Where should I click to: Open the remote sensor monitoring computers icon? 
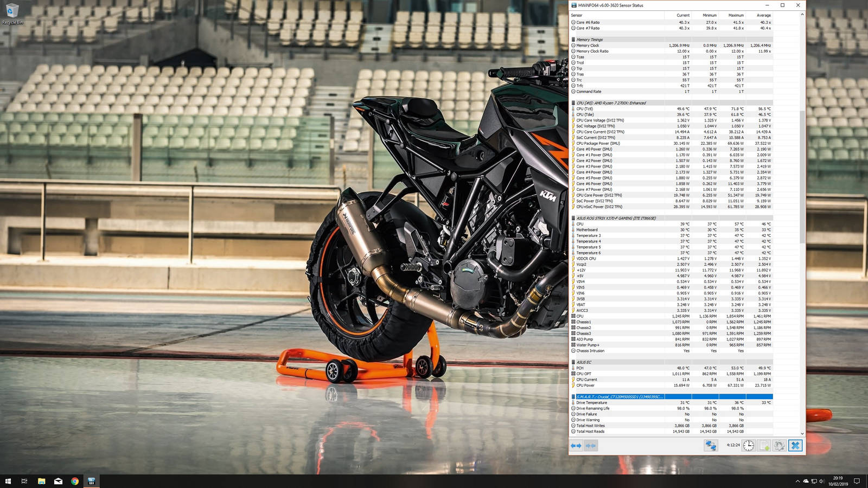pos(711,446)
